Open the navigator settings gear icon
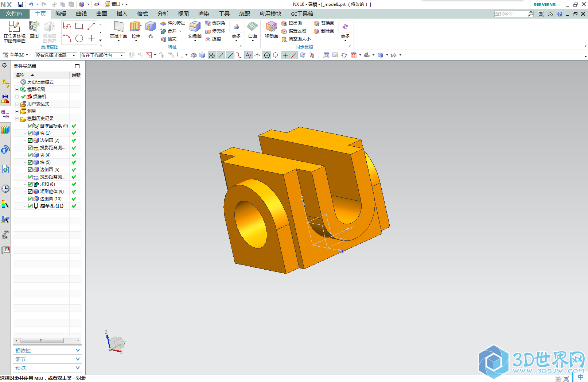 pyautogui.click(x=4, y=65)
